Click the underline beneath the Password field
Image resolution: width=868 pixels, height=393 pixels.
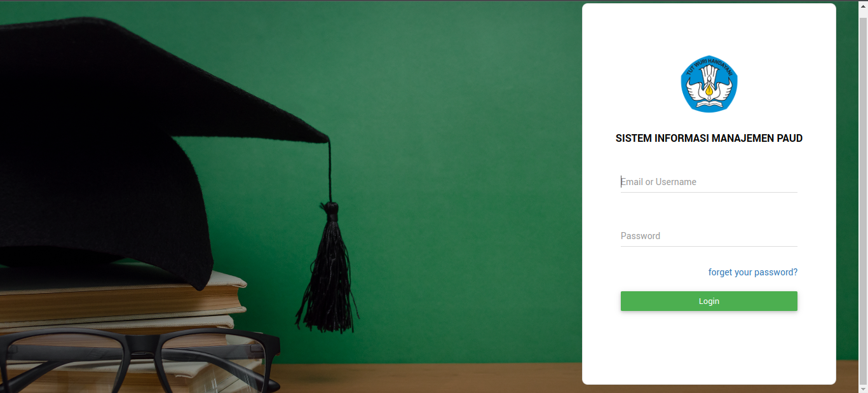[709, 246]
